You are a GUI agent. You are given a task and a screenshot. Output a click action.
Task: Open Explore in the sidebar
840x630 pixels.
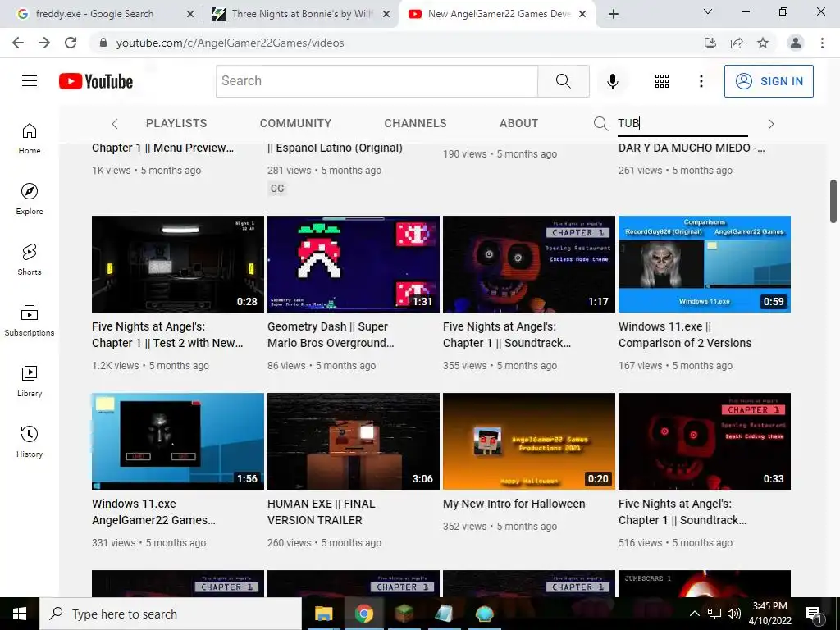pyautogui.click(x=30, y=199)
